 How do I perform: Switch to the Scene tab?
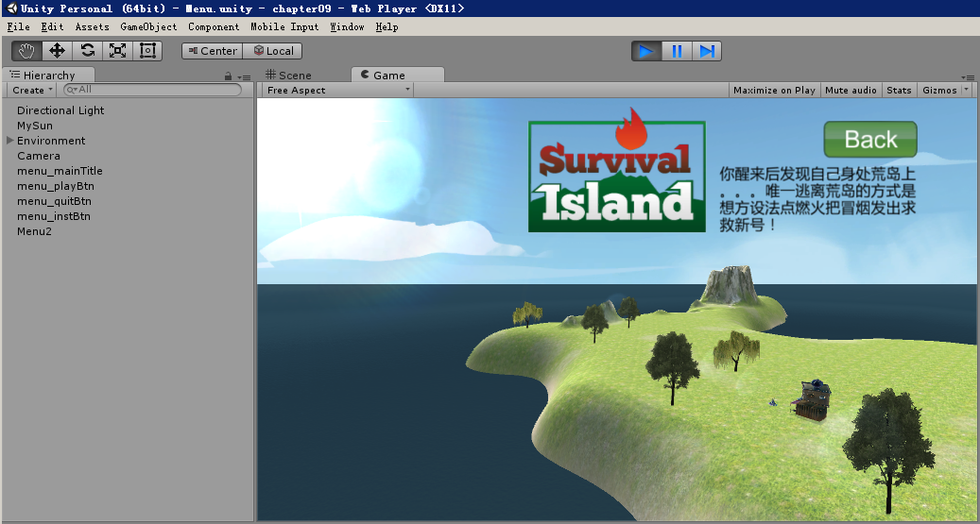point(288,75)
